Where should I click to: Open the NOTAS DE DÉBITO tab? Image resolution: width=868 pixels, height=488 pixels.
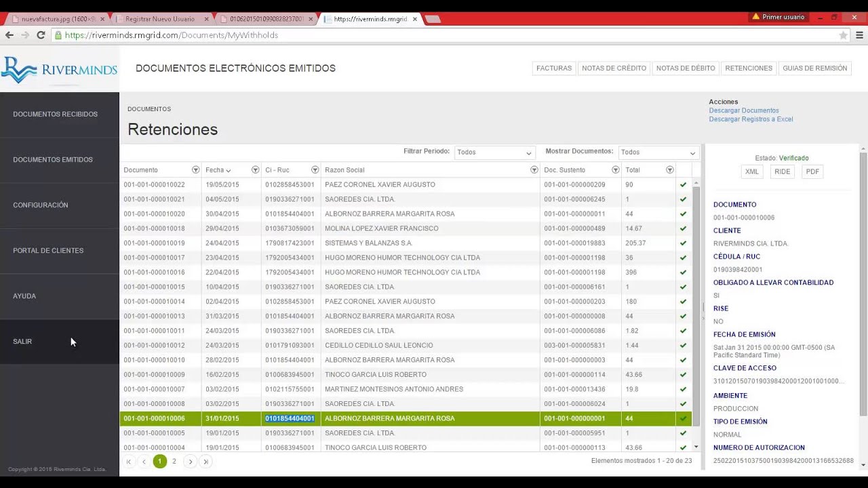[x=686, y=68]
